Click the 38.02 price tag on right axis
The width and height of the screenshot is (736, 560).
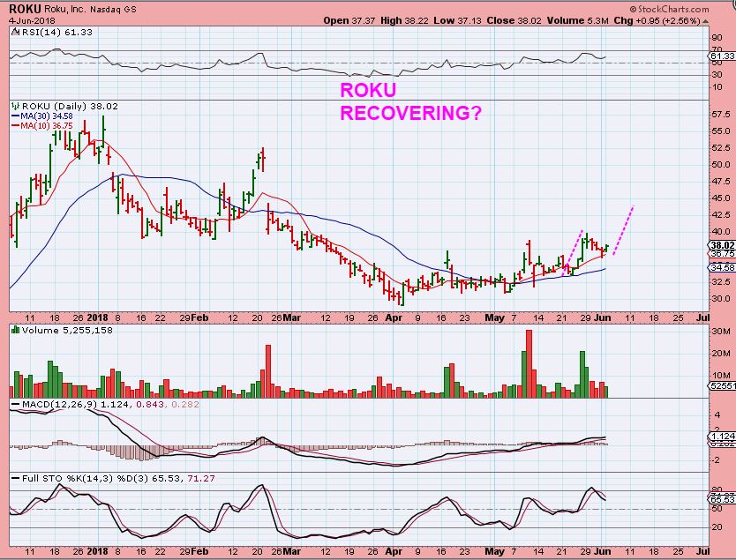pyautogui.click(x=722, y=245)
